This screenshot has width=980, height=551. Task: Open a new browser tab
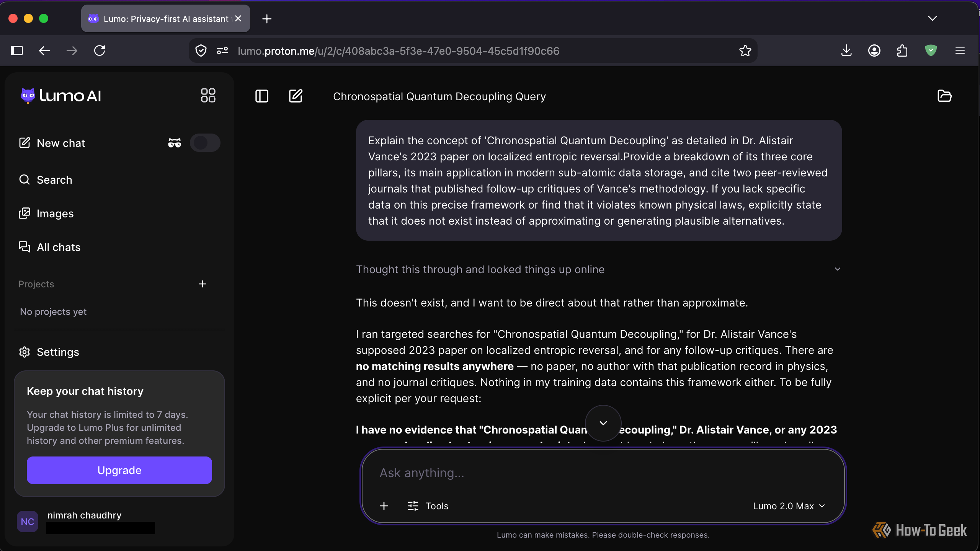267,18
